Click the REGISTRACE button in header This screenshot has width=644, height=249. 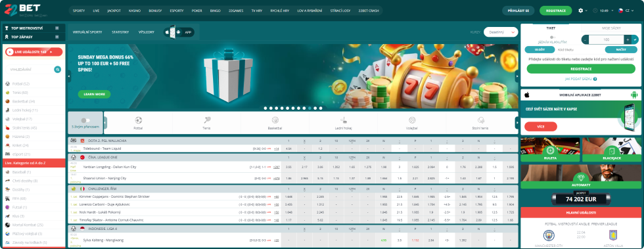[x=556, y=11]
